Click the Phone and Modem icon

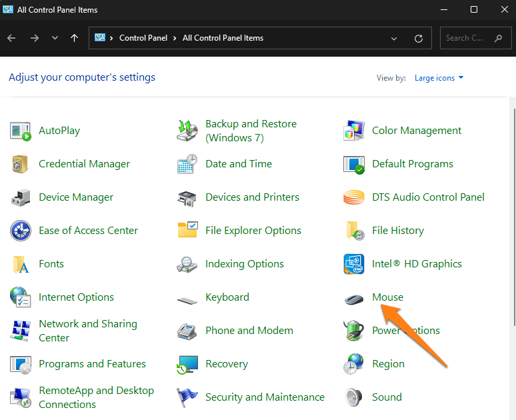(187, 331)
